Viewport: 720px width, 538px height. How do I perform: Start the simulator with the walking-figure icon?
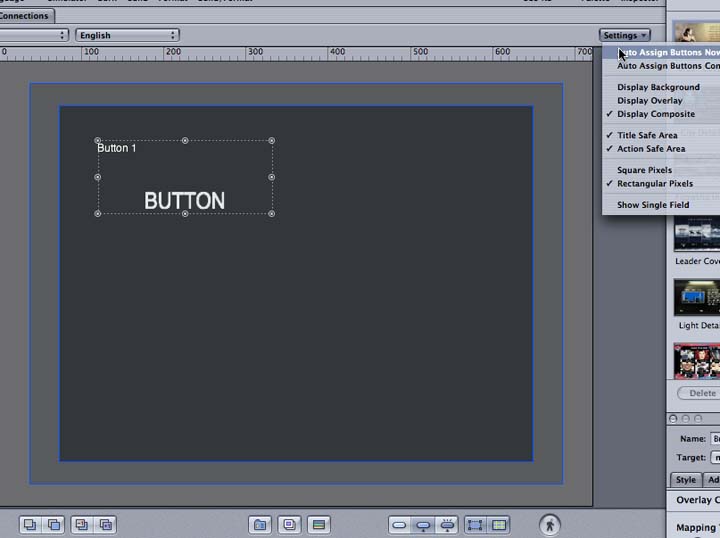click(549, 524)
